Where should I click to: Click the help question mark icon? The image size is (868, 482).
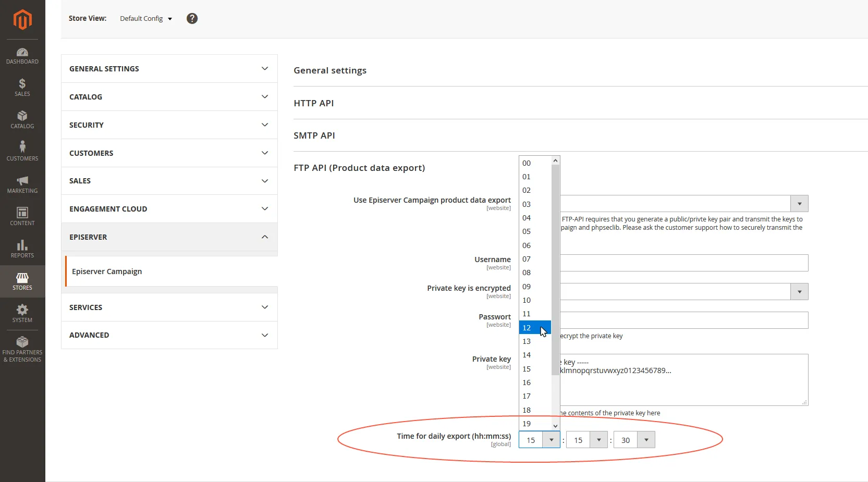192,18
